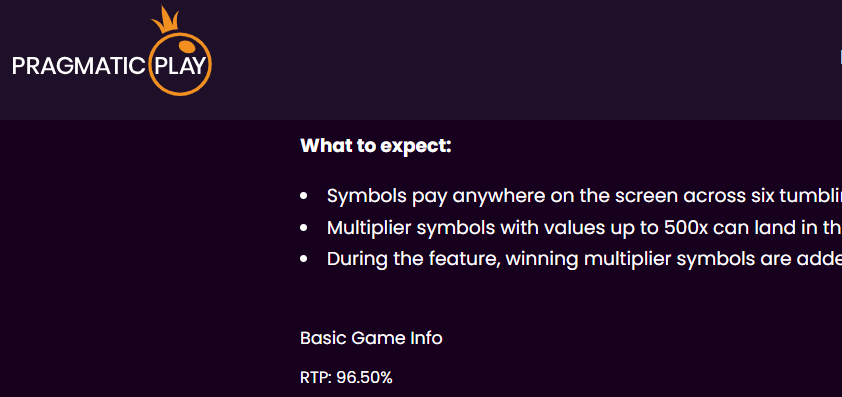Click the PRAGMATIC word in the logo

click(x=78, y=66)
